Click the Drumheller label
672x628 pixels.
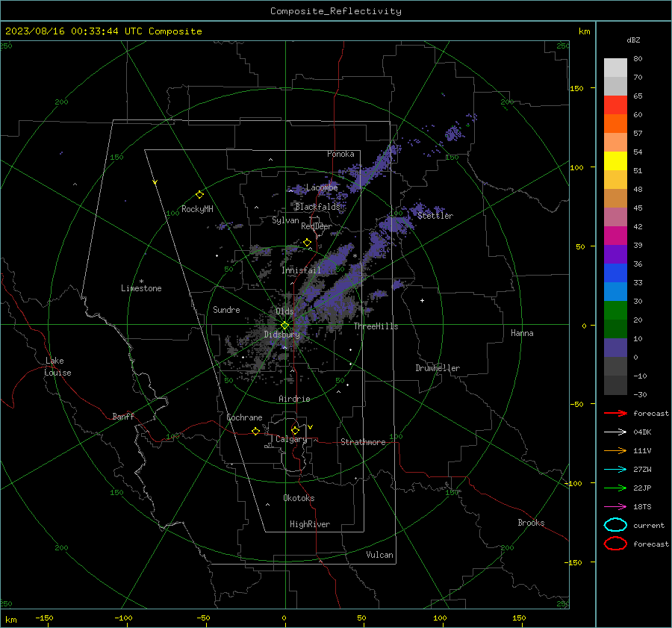tap(438, 368)
